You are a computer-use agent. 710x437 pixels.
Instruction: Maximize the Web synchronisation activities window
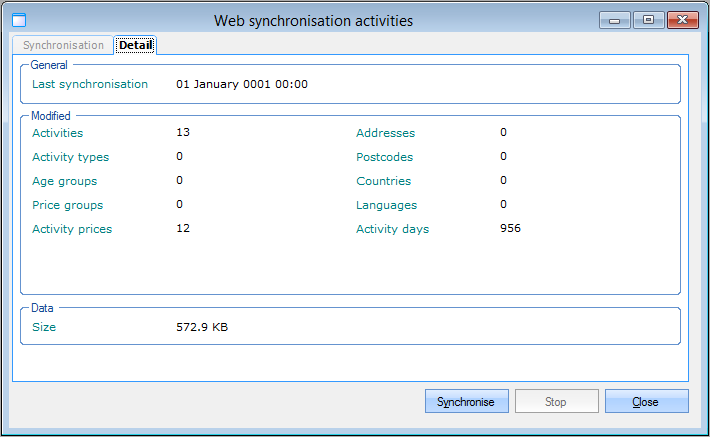point(648,19)
